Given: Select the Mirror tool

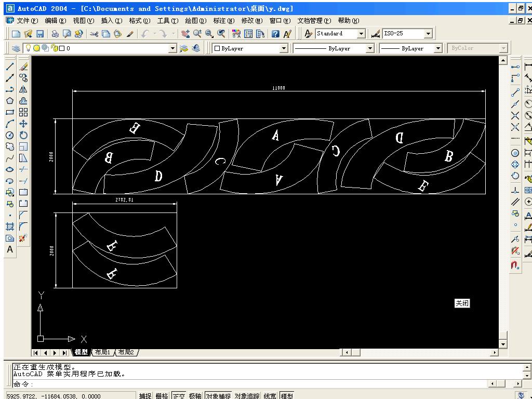Looking at the screenshot, I should pyautogui.click(x=23, y=89).
